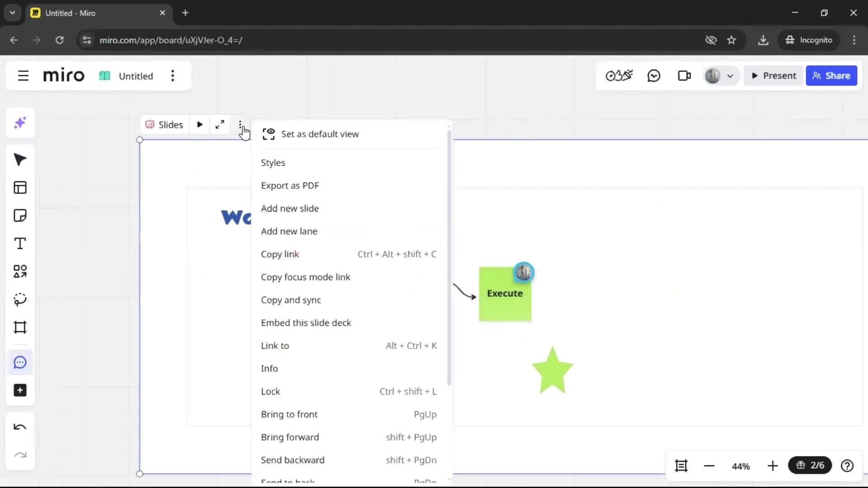Select the Text tool

20,244
